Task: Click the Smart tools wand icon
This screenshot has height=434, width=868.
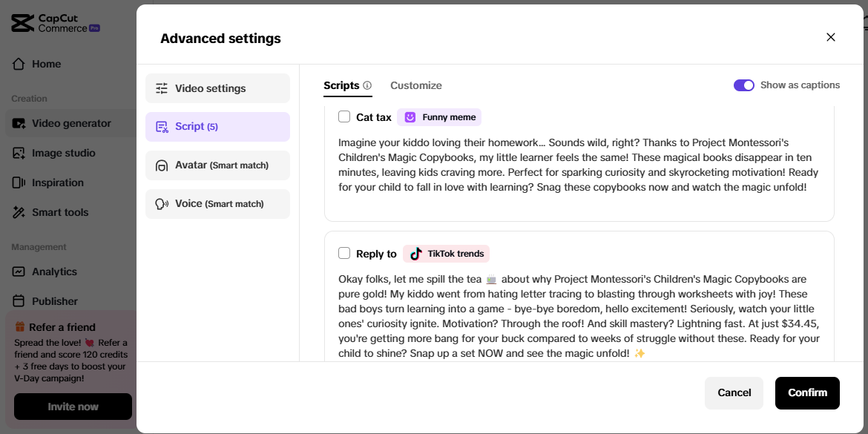Action: pos(19,213)
